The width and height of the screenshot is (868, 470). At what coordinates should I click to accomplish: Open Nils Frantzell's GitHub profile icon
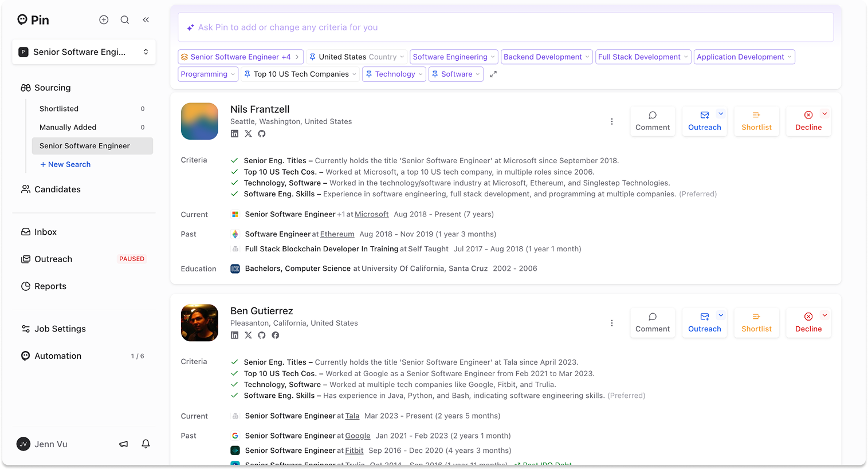pyautogui.click(x=262, y=133)
